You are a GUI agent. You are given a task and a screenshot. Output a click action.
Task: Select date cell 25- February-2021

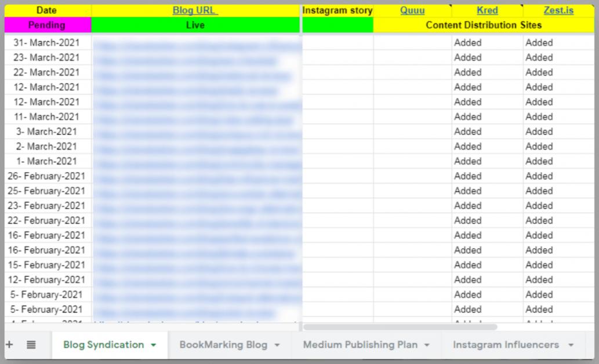tap(48, 191)
